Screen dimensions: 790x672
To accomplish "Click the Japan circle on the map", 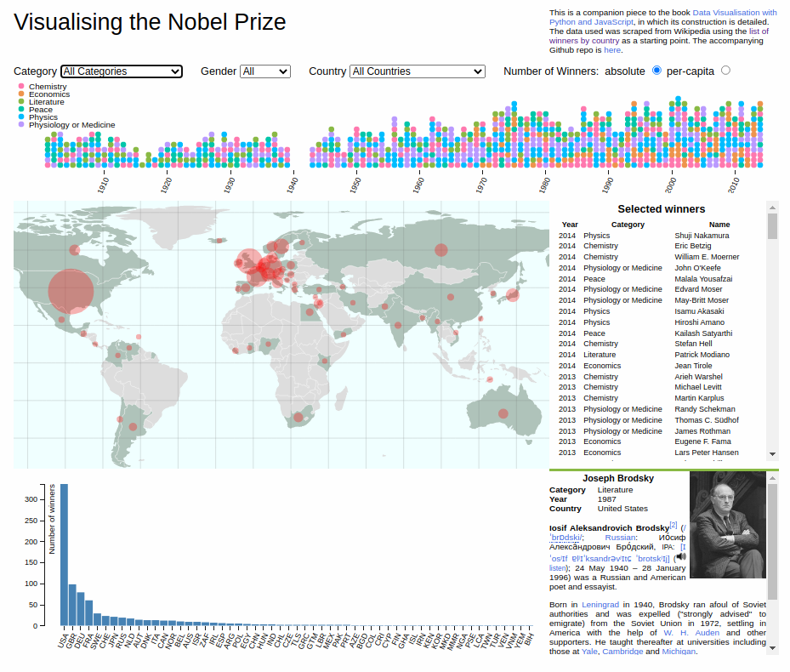I will pos(513,295).
